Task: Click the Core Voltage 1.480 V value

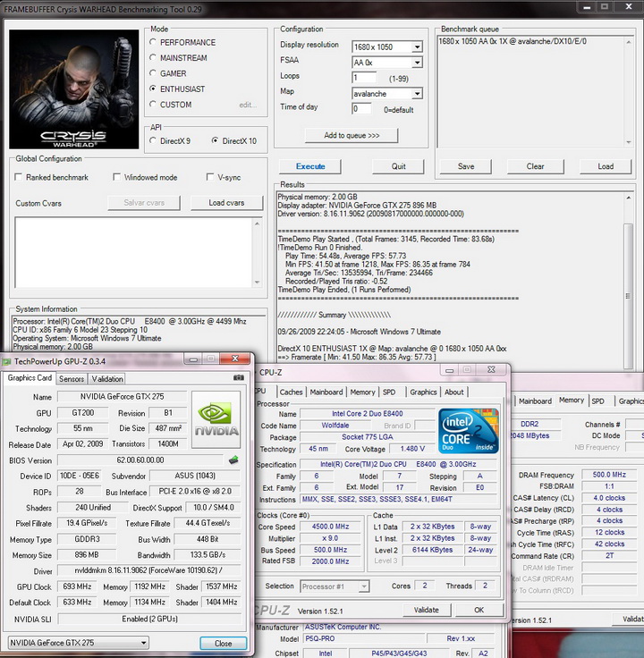Action: pos(412,449)
